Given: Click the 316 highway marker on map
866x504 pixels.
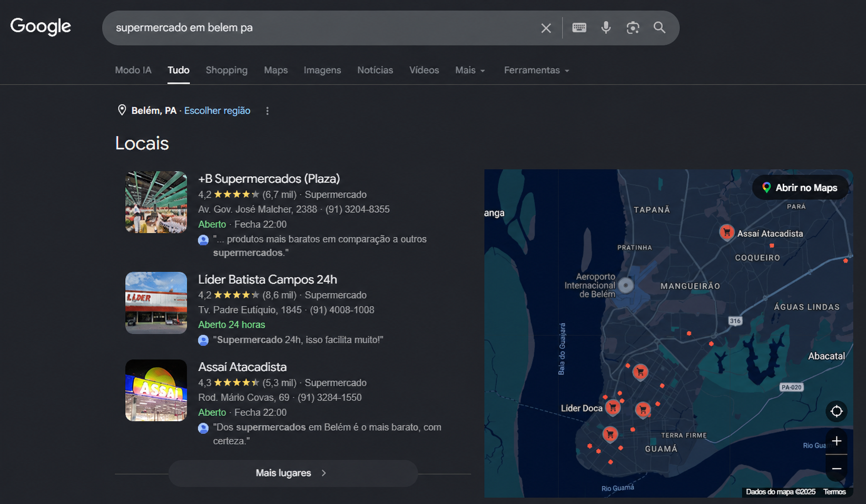Looking at the screenshot, I should (x=735, y=321).
